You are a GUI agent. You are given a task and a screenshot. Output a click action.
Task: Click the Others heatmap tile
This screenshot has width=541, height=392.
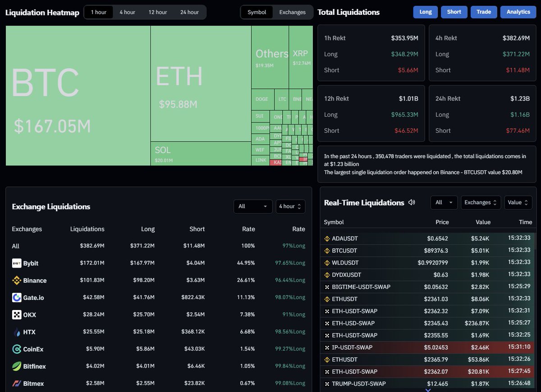coord(270,57)
